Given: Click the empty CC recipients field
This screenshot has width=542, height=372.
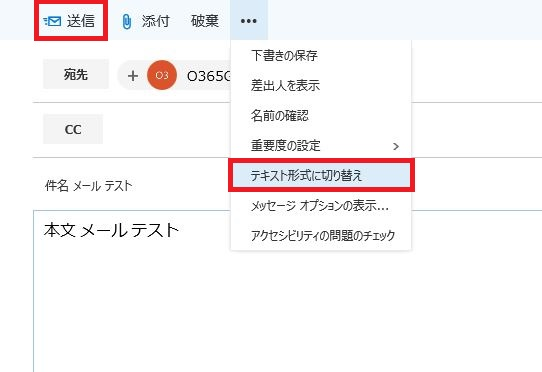Looking at the screenshot, I should 167,130.
